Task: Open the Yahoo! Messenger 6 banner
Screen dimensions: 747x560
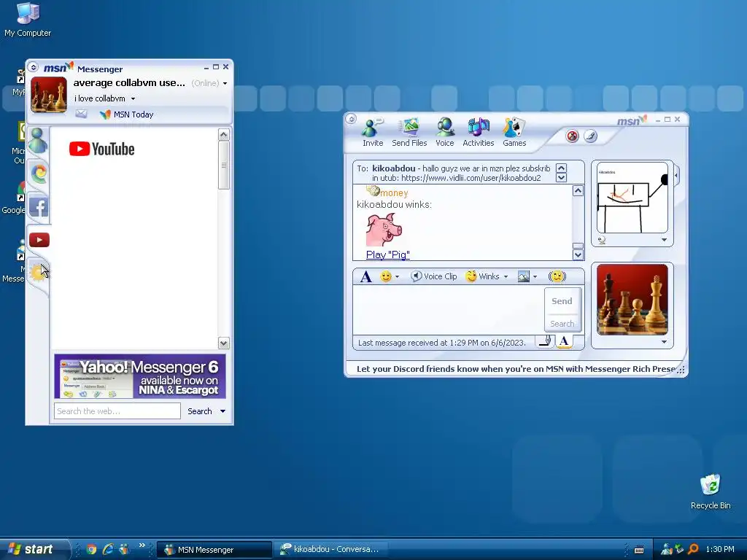Action: pyautogui.click(x=140, y=376)
